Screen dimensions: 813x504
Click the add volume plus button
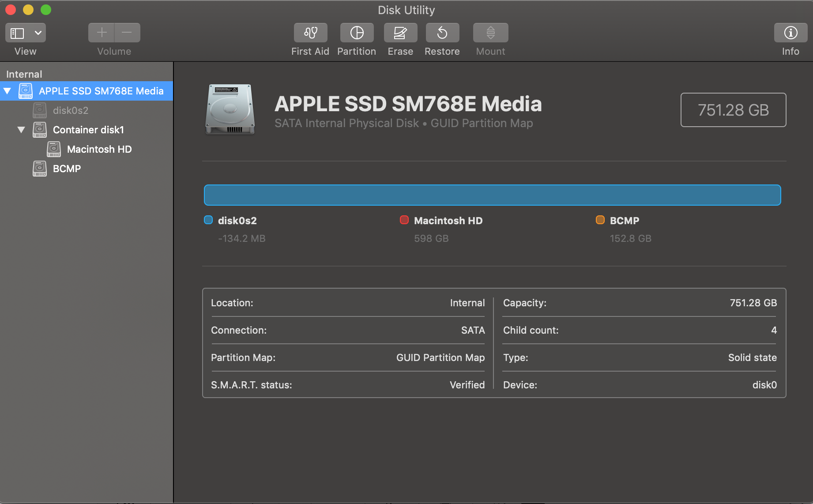(102, 33)
